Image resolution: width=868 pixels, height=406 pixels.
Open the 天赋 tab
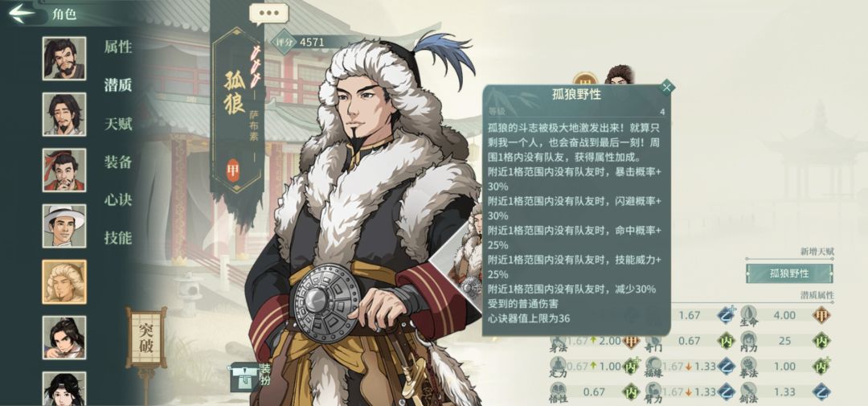pyautogui.click(x=118, y=124)
